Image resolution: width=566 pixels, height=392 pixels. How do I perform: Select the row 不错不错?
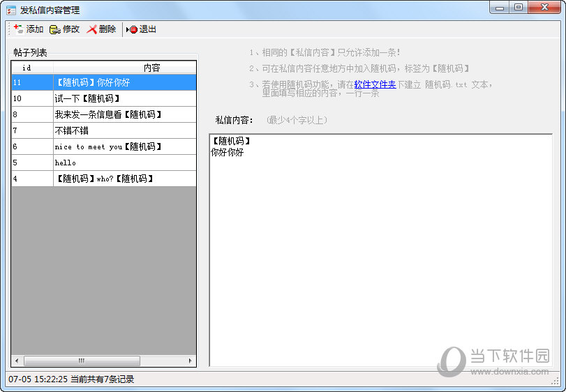pos(104,130)
